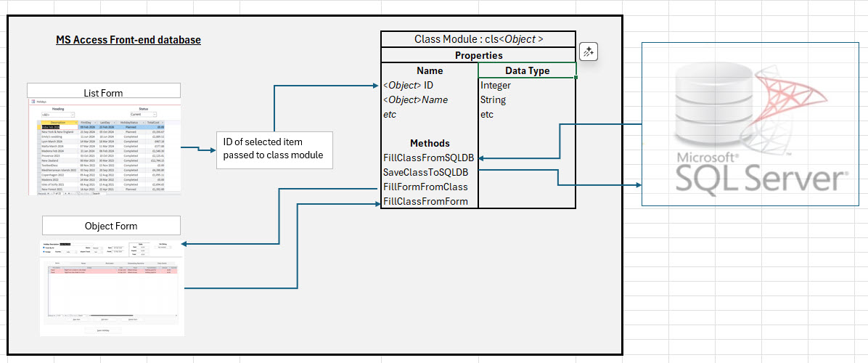Select the "MS Access Front-end database" heading

point(128,40)
